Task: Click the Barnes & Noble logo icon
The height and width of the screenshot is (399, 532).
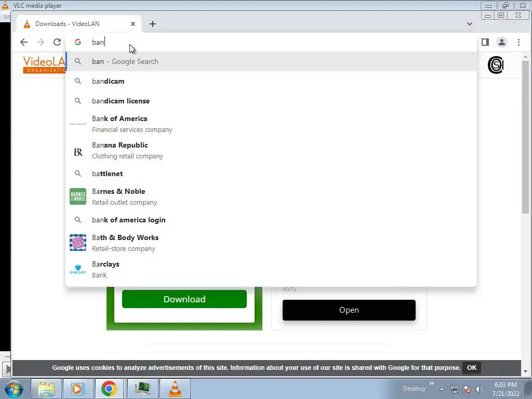Action: click(x=78, y=196)
